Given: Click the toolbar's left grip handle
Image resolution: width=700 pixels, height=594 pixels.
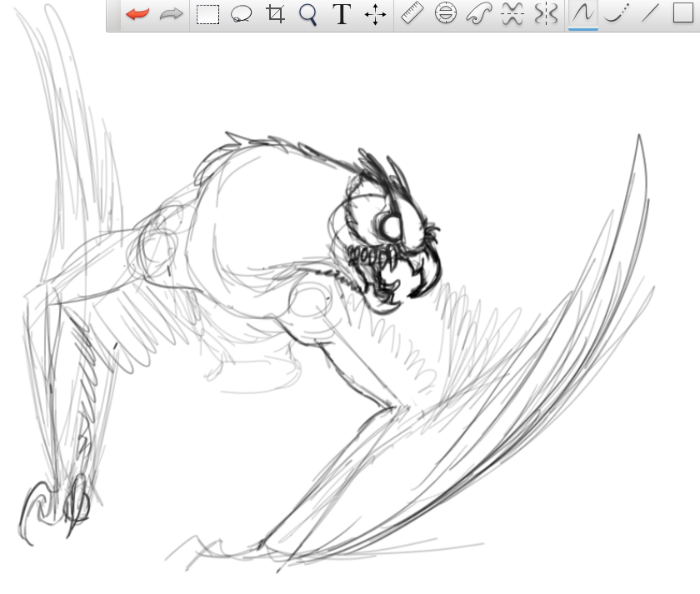Looking at the screenshot, I should coord(114,15).
